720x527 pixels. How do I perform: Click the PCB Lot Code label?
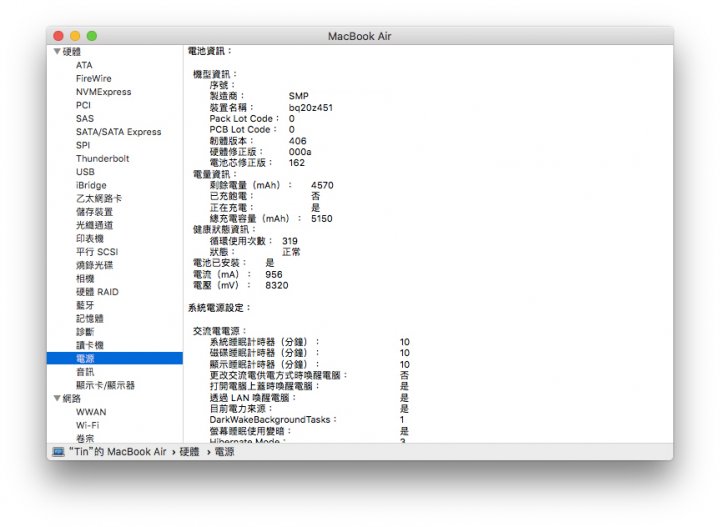tap(243, 129)
